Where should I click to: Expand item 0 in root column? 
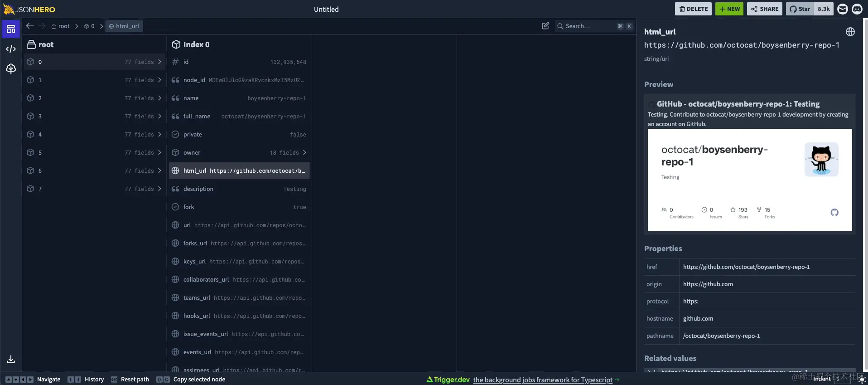(x=95, y=62)
